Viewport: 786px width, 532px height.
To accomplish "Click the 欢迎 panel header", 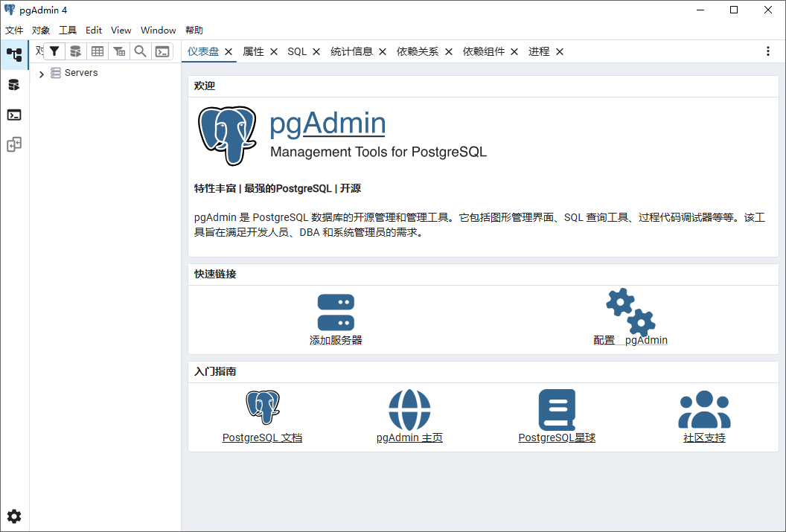I will click(x=205, y=86).
